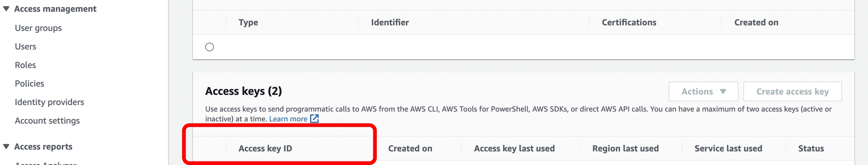Open Policies from the sidebar

pyautogui.click(x=29, y=83)
